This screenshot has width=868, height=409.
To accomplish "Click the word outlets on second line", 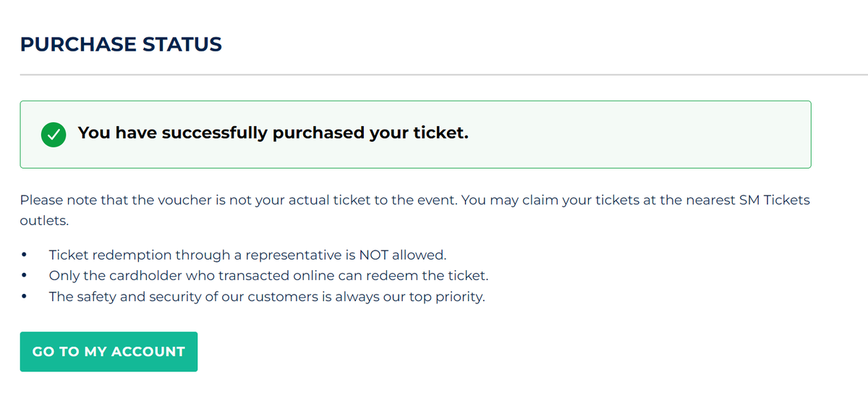I will coord(44,221).
